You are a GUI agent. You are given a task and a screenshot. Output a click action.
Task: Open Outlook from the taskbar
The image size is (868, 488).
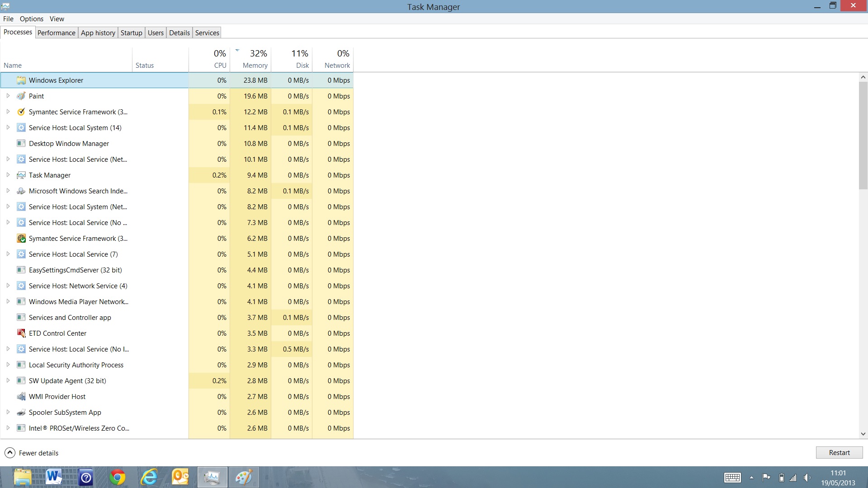(180, 477)
